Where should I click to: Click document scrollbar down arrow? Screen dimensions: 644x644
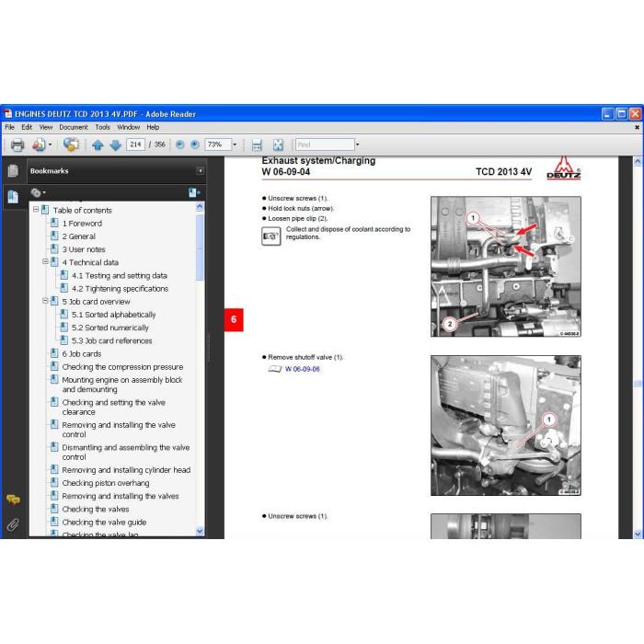tap(638, 534)
